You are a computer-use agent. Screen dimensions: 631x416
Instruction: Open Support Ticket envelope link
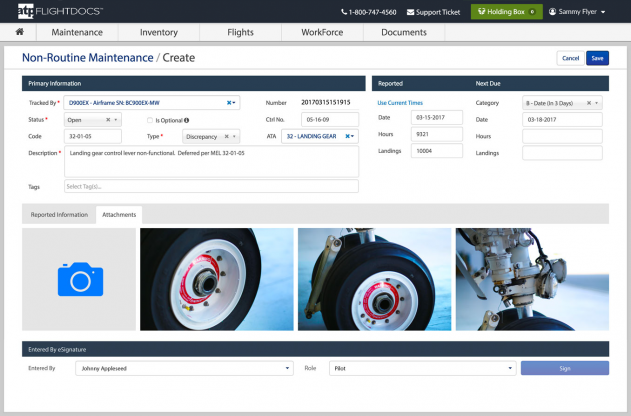434,12
